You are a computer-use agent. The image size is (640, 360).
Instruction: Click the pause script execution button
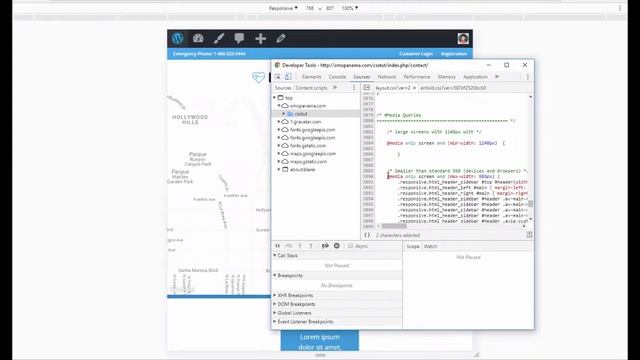tap(278, 246)
